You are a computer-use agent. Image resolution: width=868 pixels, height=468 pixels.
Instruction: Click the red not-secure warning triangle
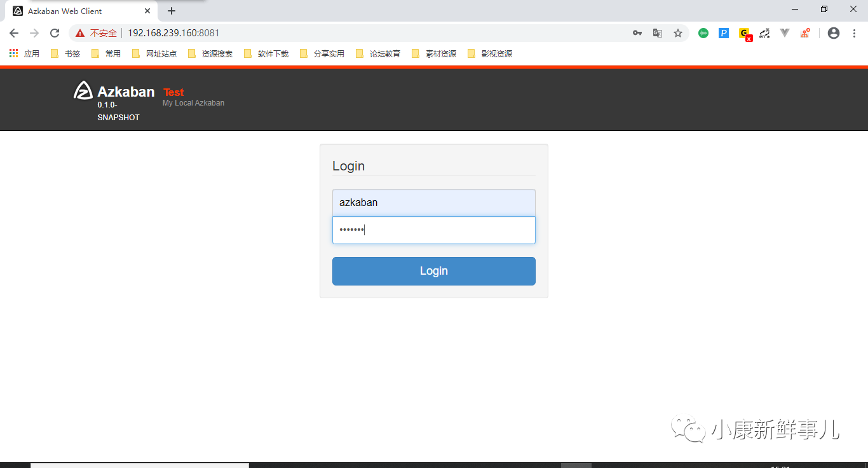(80, 33)
